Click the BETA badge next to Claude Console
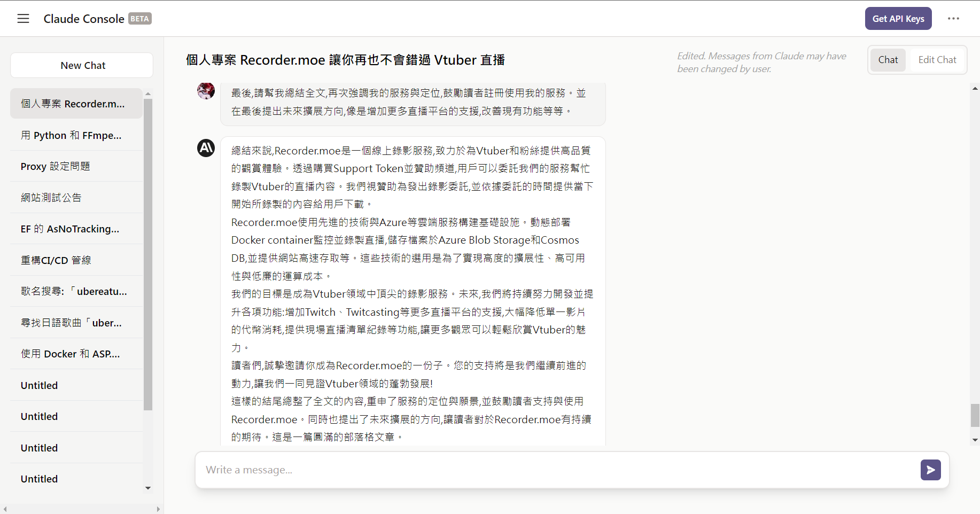 coord(140,19)
